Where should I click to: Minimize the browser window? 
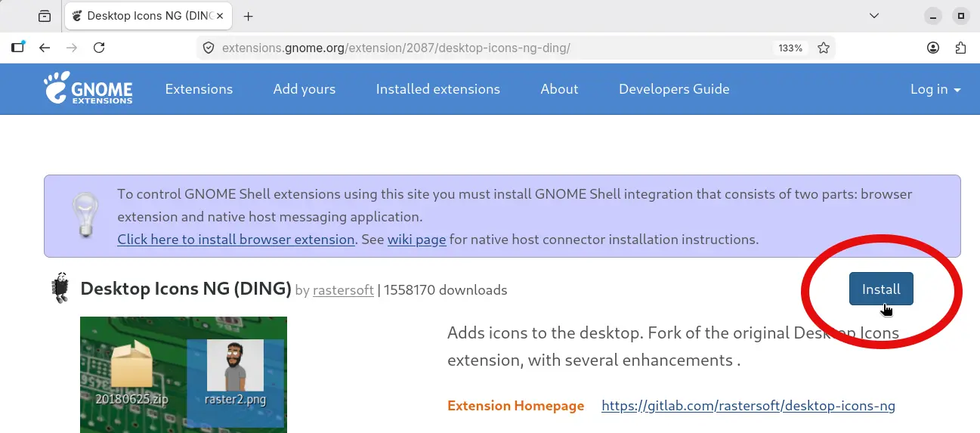[934, 15]
